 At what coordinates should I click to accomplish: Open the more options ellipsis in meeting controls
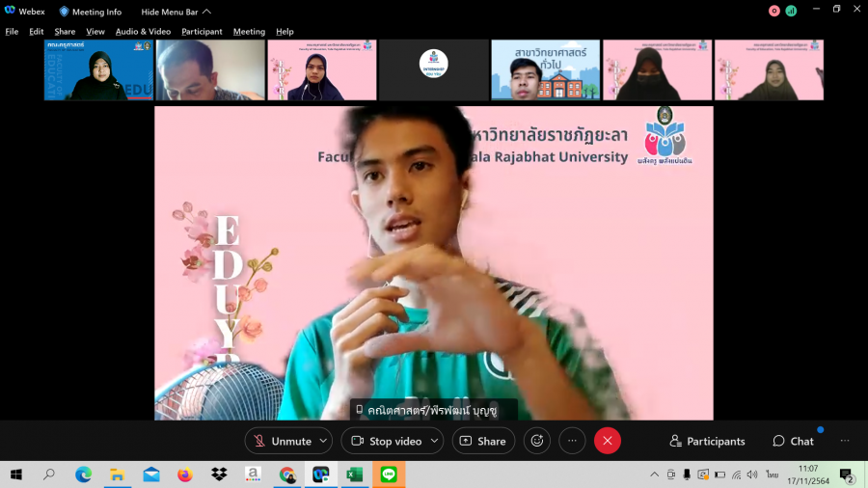pyautogui.click(x=572, y=441)
